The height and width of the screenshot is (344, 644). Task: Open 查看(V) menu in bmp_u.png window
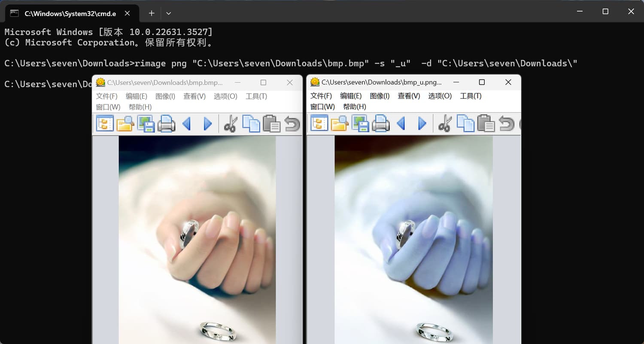409,96
